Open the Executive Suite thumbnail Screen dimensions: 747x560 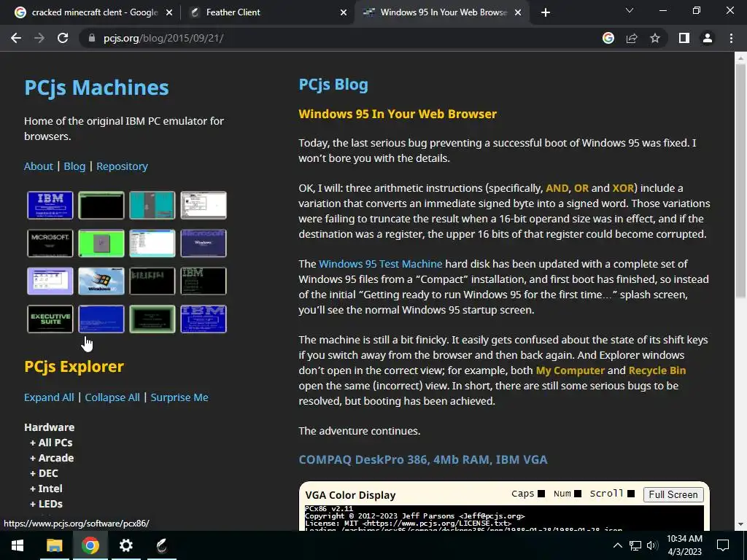click(50, 319)
